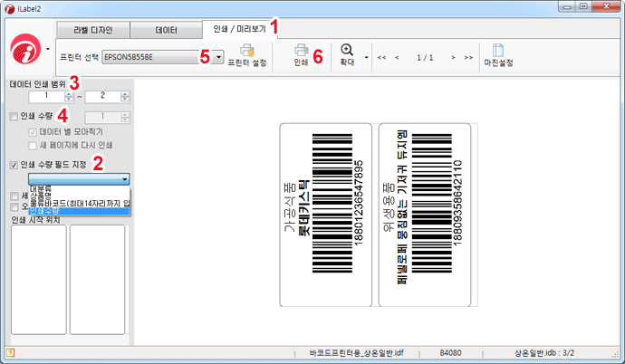Click the 1 / 1 page indicator
This screenshot has width=625, height=364.
click(425, 58)
